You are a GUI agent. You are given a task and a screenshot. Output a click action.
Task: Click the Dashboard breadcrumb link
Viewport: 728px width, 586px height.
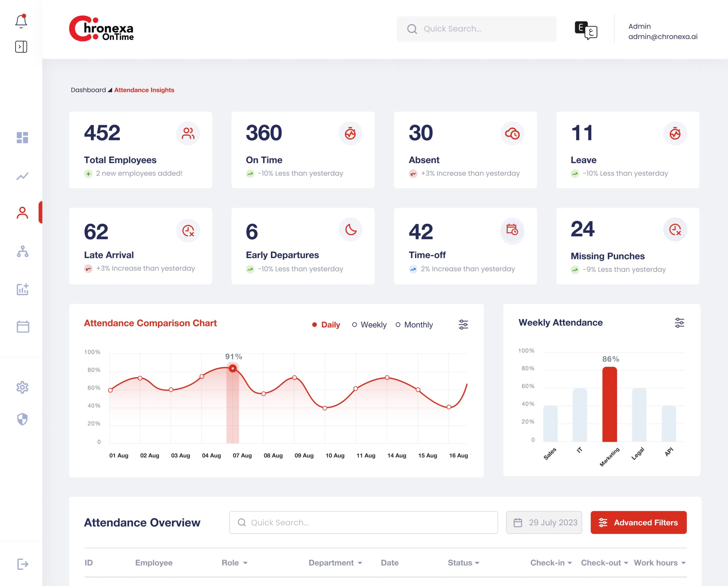pyautogui.click(x=88, y=90)
